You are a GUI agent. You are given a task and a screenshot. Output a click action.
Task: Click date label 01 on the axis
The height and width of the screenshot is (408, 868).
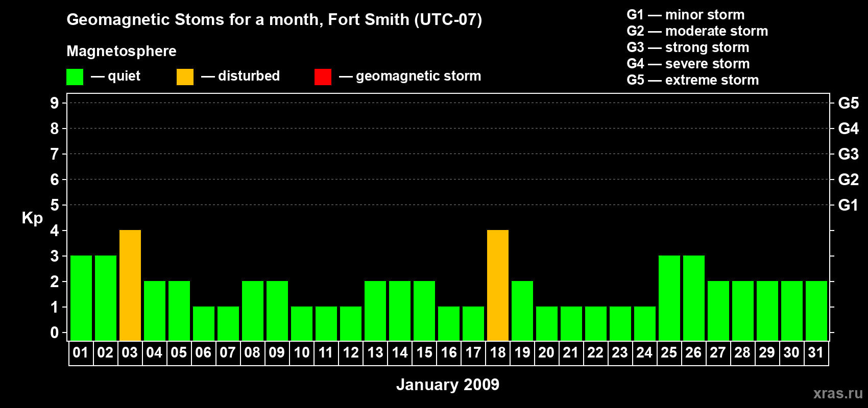click(81, 353)
